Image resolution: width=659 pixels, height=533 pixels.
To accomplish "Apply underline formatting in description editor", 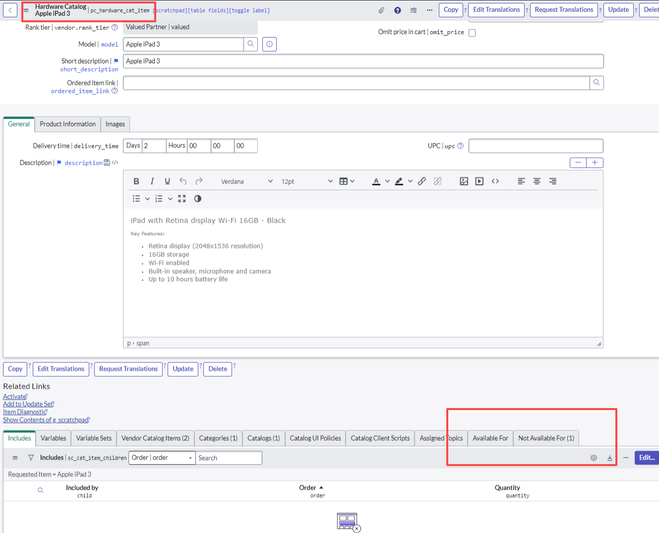I will [167, 181].
